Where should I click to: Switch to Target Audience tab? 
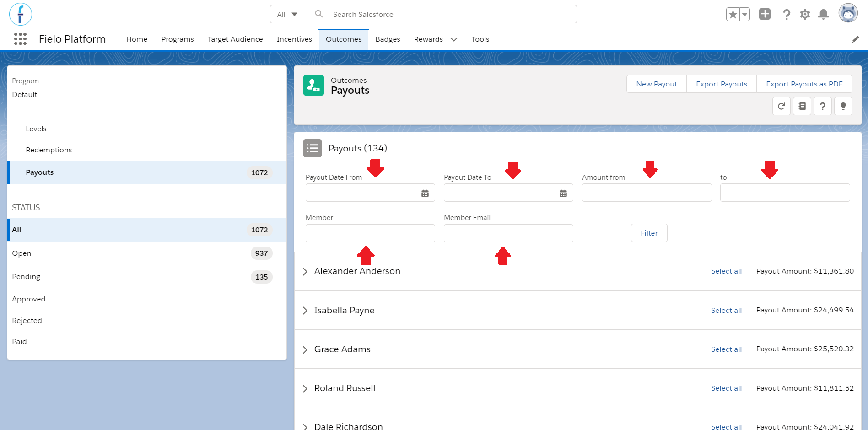point(235,39)
